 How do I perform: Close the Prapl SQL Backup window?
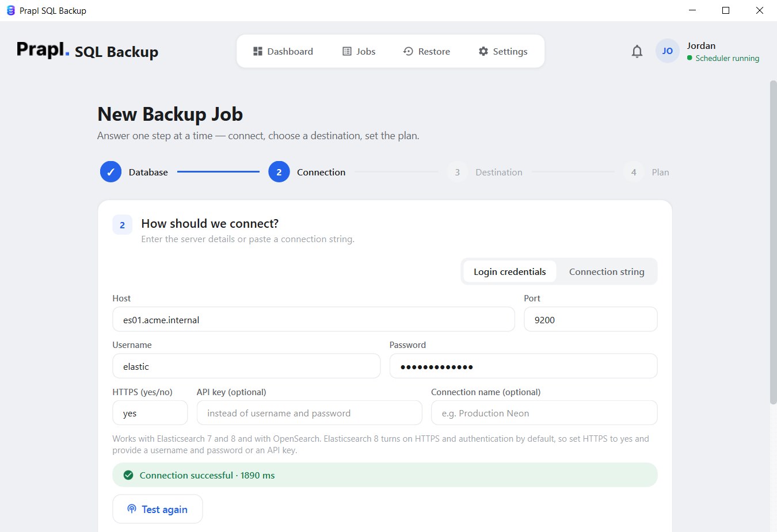pyautogui.click(x=760, y=10)
